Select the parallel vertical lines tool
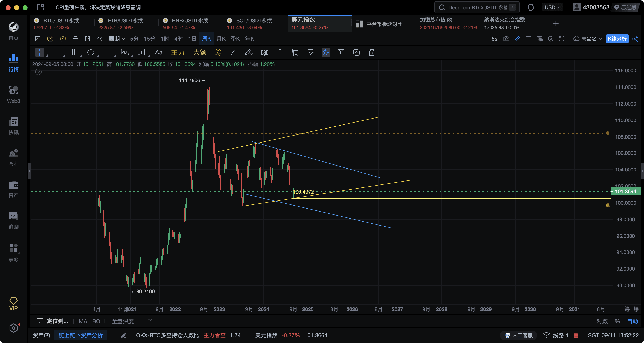The image size is (644, 343). coord(73,52)
